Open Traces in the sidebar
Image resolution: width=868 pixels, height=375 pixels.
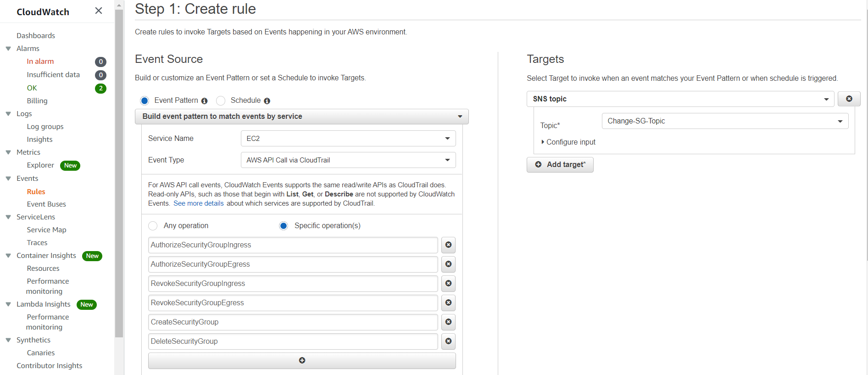[37, 243]
